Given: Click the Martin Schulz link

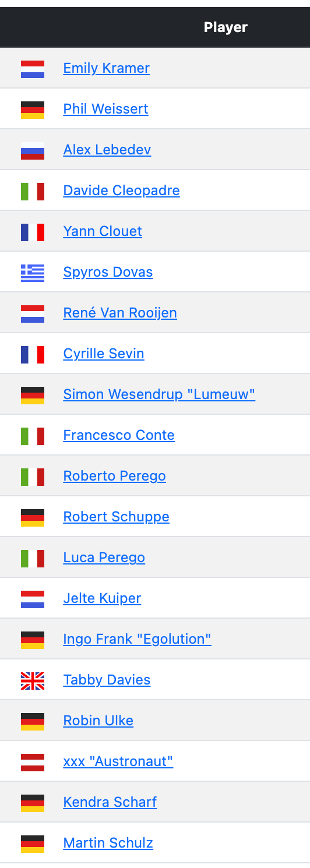Looking at the screenshot, I should 108,843.
